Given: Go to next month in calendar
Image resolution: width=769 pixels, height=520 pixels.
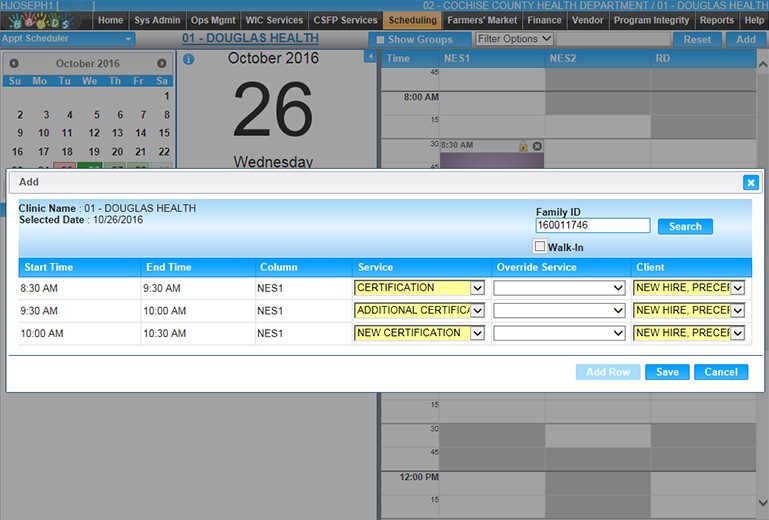Looking at the screenshot, I should pyautogui.click(x=162, y=63).
